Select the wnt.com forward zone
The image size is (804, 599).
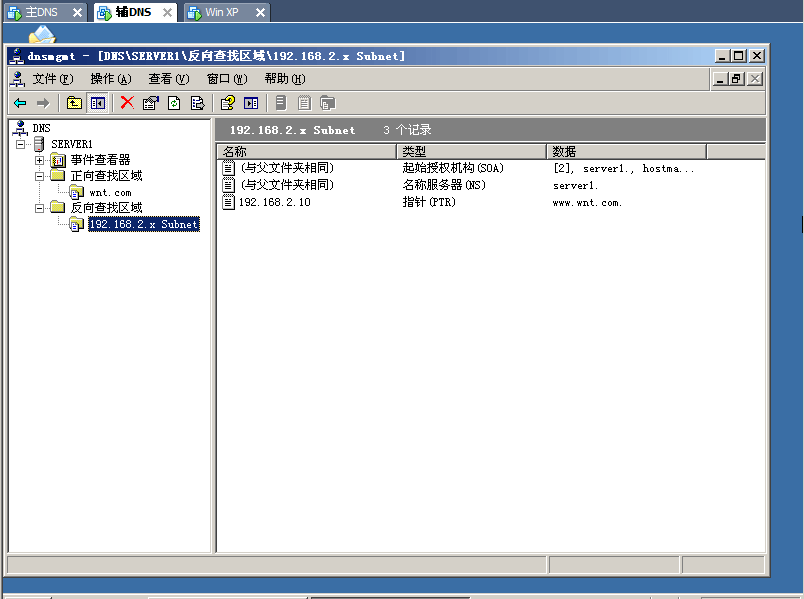[109, 192]
